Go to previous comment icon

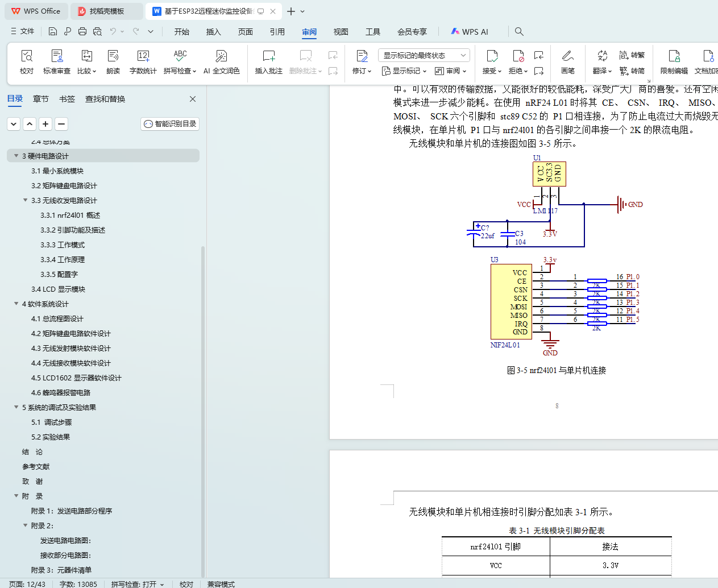tap(333, 55)
